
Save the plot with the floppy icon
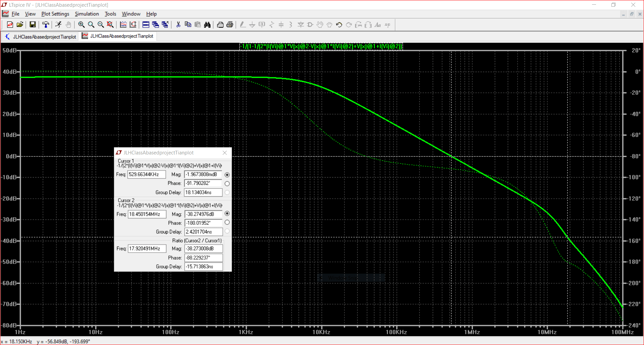(x=33, y=25)
